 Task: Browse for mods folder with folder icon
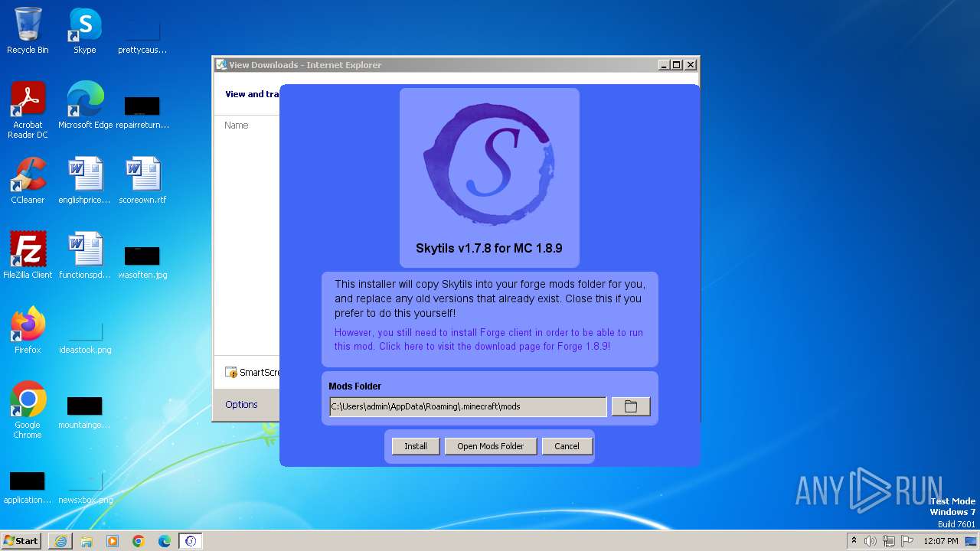pyautogui.click(x=631, y=406)
